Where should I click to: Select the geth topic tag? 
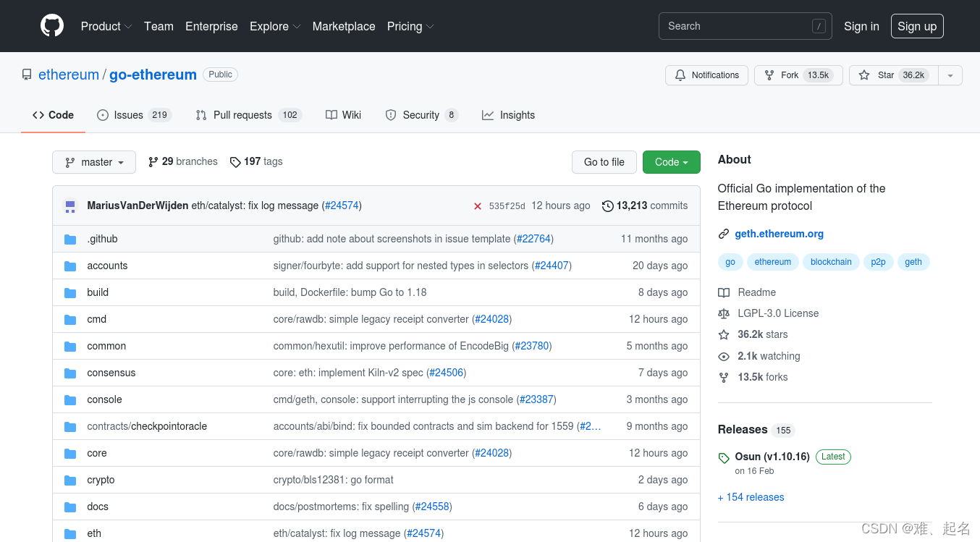[913, 262]
